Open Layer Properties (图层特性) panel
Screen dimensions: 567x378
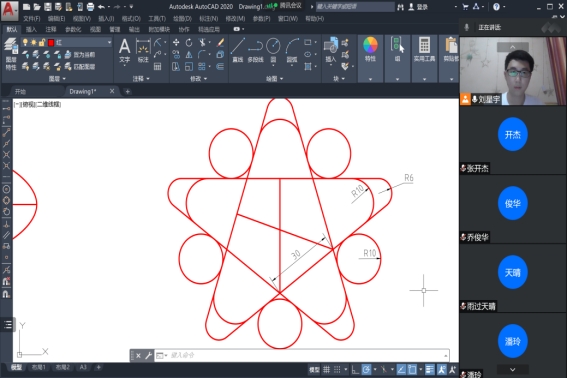coord(11,54)
